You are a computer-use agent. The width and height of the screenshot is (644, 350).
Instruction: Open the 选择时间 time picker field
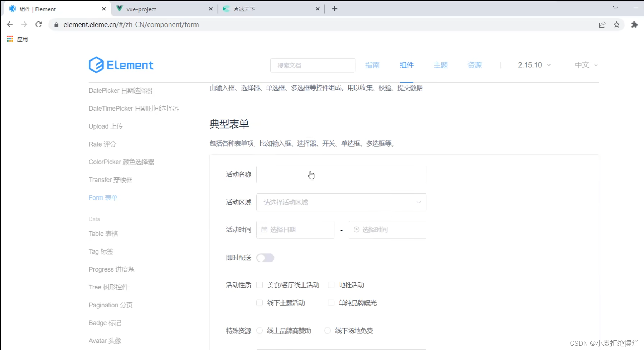[x=387, y=230]
